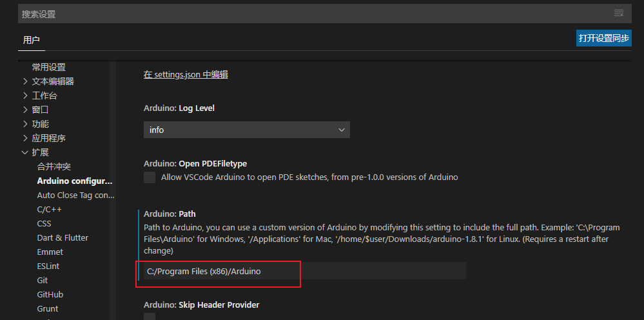The width and height of the screenshot is (644, 320).
Task: Open the Arduino Log Level dropdown
Action: (246, 130)
